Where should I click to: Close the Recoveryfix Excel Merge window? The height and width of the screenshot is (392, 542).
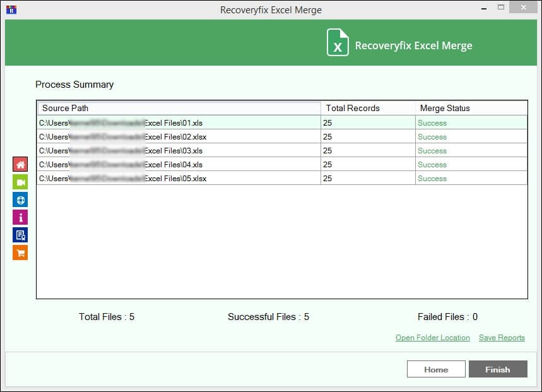pyautogui.click(x=523, y=8)
